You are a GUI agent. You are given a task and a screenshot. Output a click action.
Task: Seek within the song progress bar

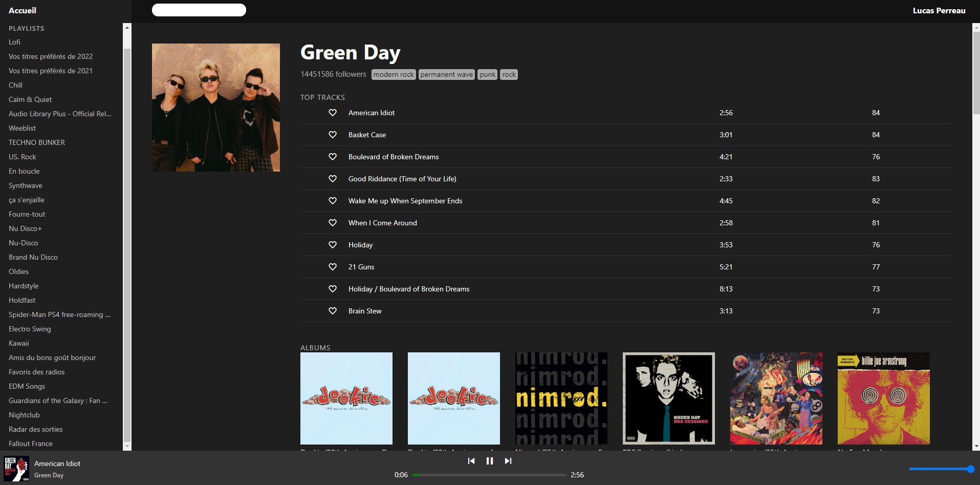tap(490, 475)
